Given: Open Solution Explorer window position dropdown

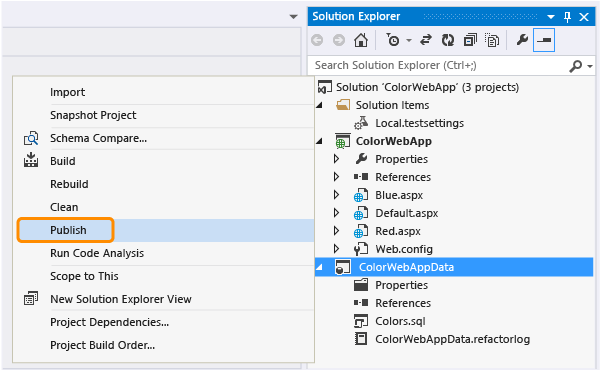Looking at the screenshot, I should (551, 17).
